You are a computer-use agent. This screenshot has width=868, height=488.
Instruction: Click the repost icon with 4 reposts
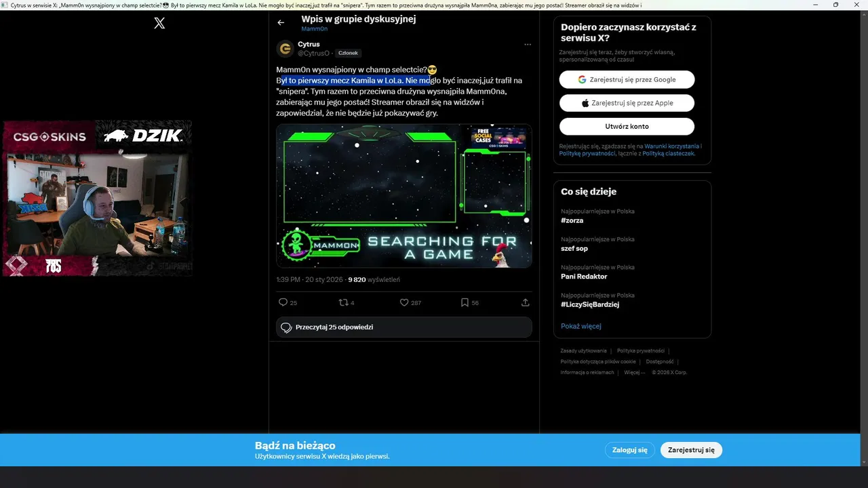point(343,302)
